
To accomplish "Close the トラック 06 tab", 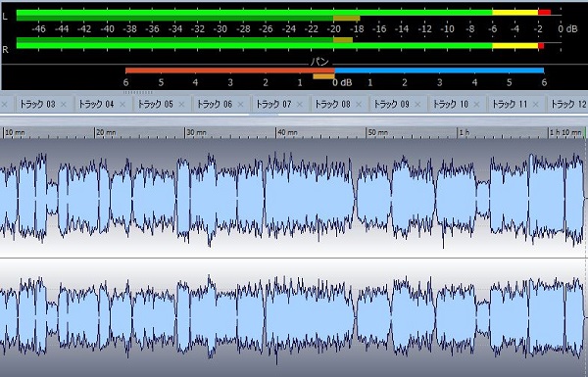I will 241,105.
